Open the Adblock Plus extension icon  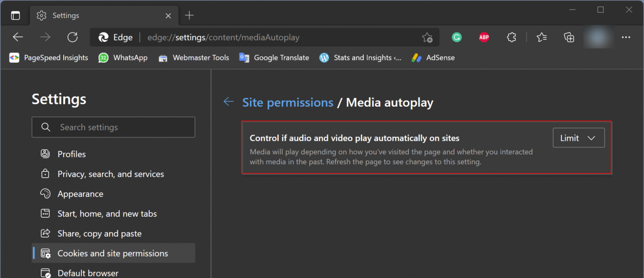pyautogui.click(x=484, y=37)
